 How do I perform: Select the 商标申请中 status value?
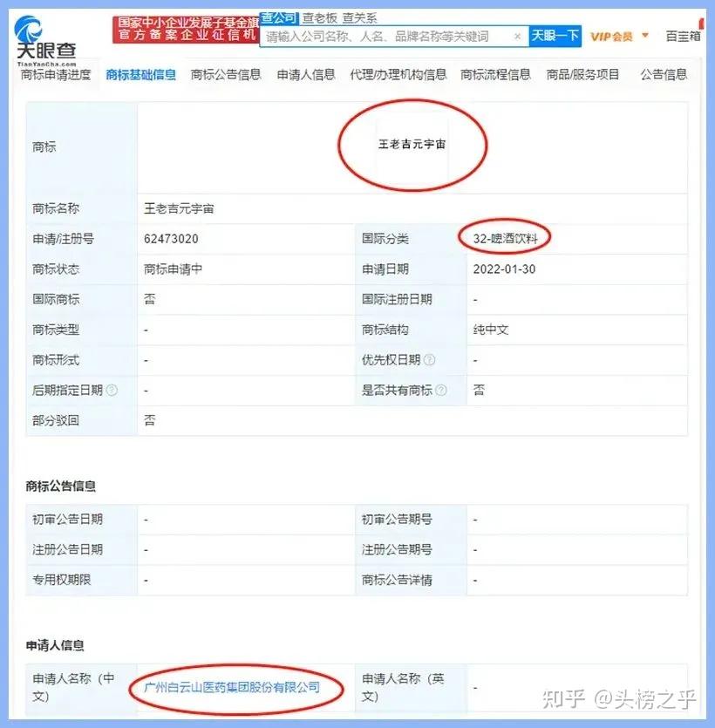tap(173, 269)
